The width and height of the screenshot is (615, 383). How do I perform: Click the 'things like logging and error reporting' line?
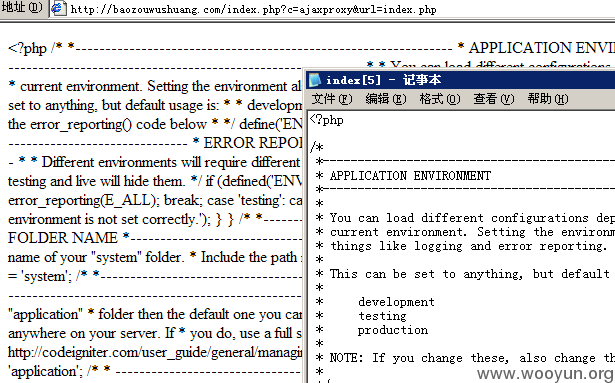point(469,246)
